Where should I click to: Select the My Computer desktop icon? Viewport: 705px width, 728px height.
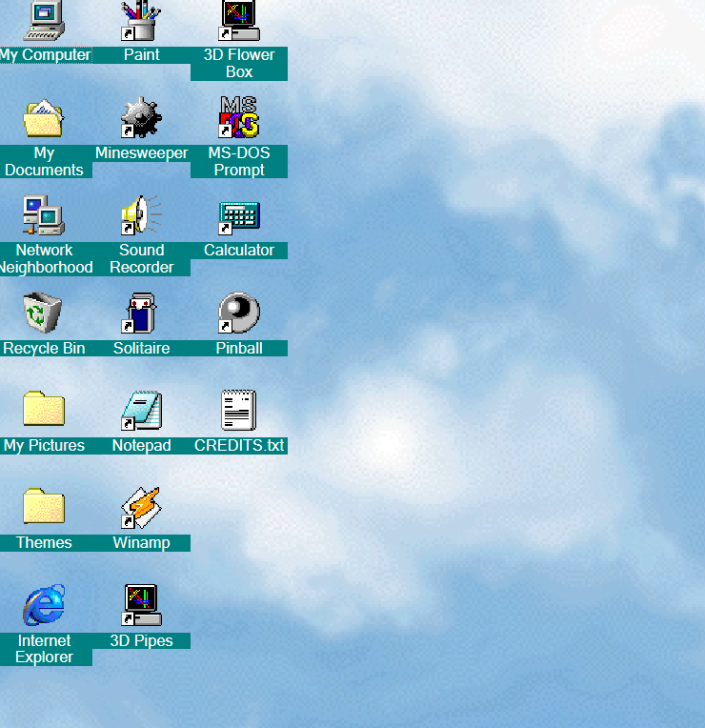44,21
